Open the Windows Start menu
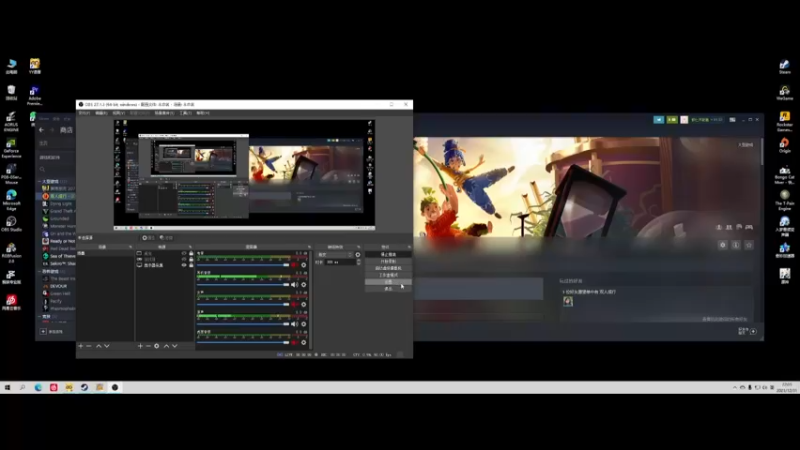 tap(7, 388)
